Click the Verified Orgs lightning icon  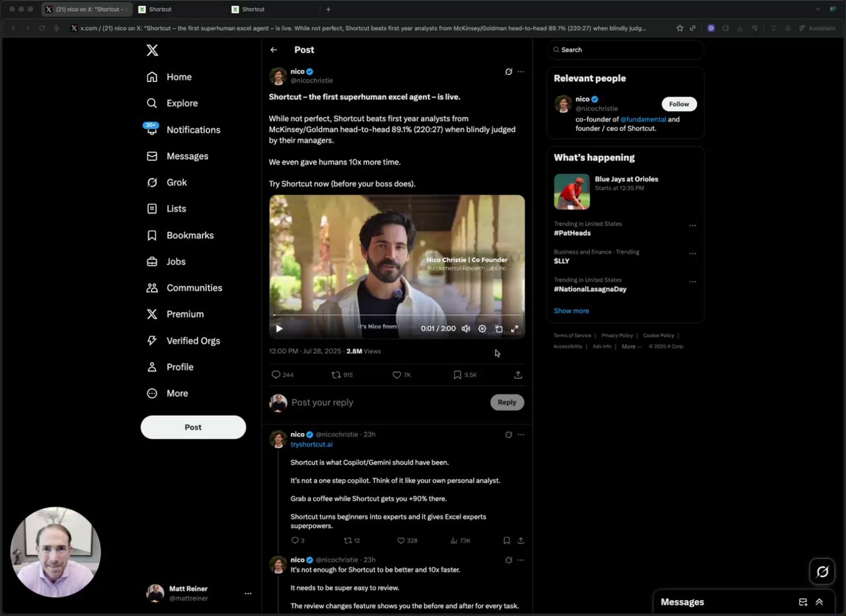tap(152, 341)
